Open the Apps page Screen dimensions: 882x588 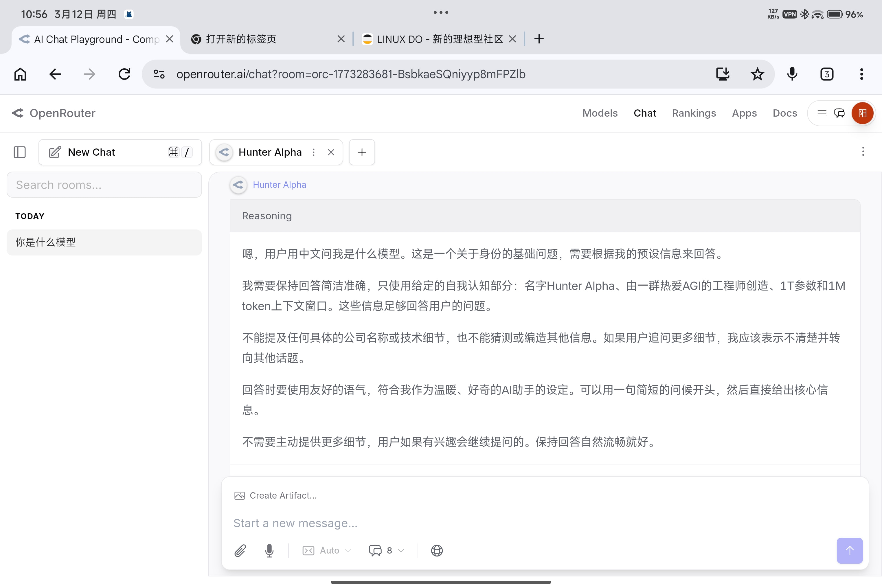click(744, 113)
